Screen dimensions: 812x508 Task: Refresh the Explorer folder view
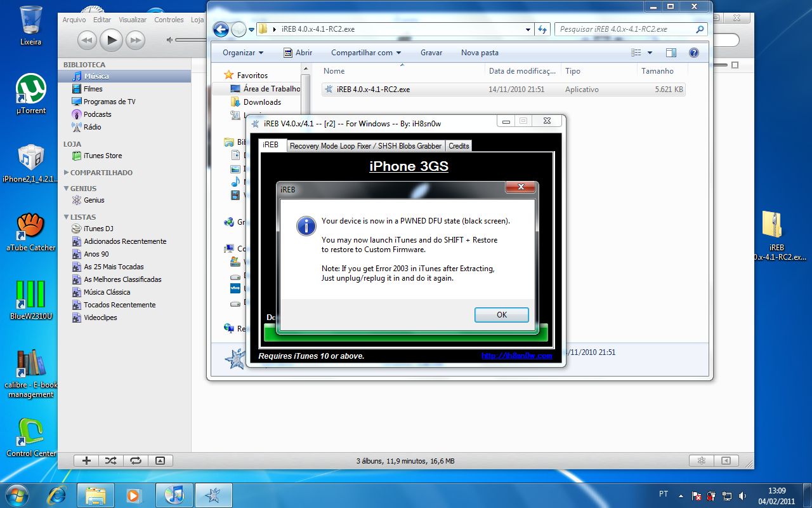point(542,29)
